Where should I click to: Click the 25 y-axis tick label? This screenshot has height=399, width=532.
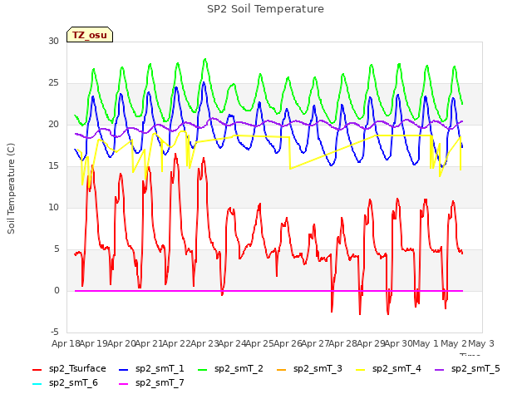[x=53, y=83]
